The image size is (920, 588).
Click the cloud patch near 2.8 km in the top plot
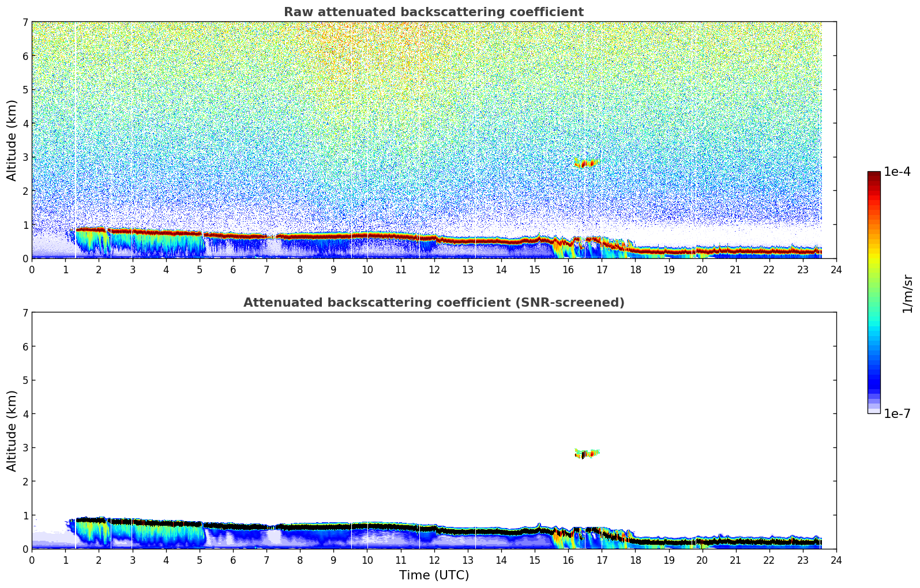586,164
